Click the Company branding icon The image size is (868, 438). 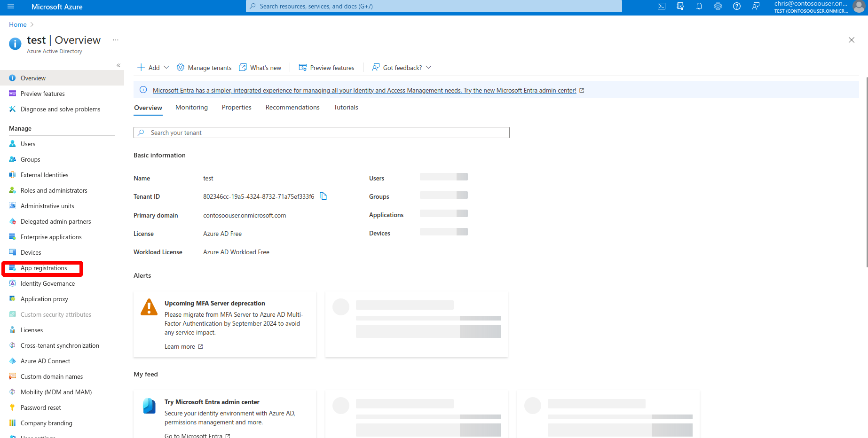(x=13, y=423)
